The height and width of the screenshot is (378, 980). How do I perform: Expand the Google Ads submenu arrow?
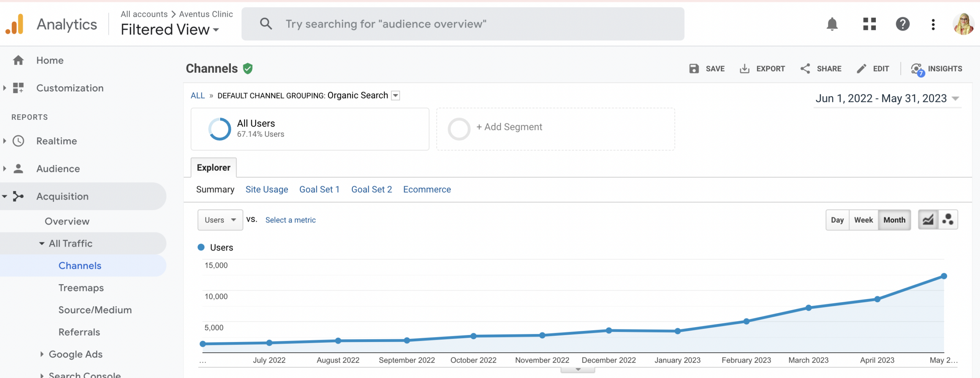41,354
